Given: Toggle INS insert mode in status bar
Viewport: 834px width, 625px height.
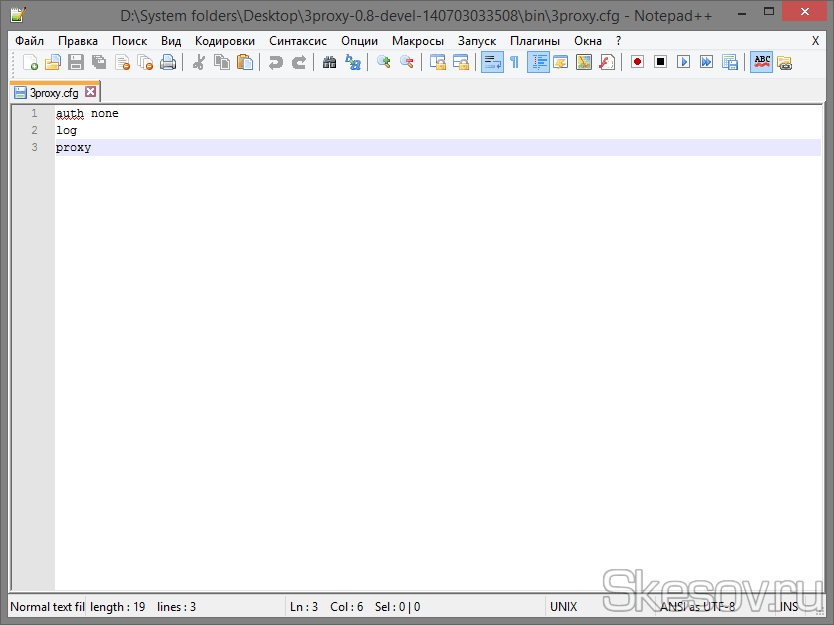Looking at the screenshot, I should (789, 607).
